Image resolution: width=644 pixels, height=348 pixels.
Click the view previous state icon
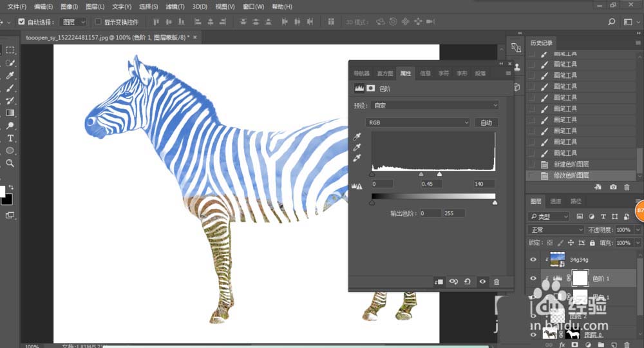click(x=453, y=282)
